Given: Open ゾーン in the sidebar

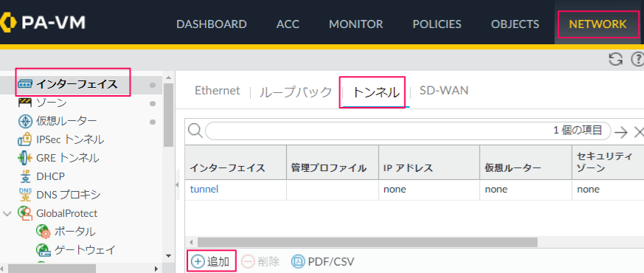Looking at the screenshot, I should click(52, 103).
